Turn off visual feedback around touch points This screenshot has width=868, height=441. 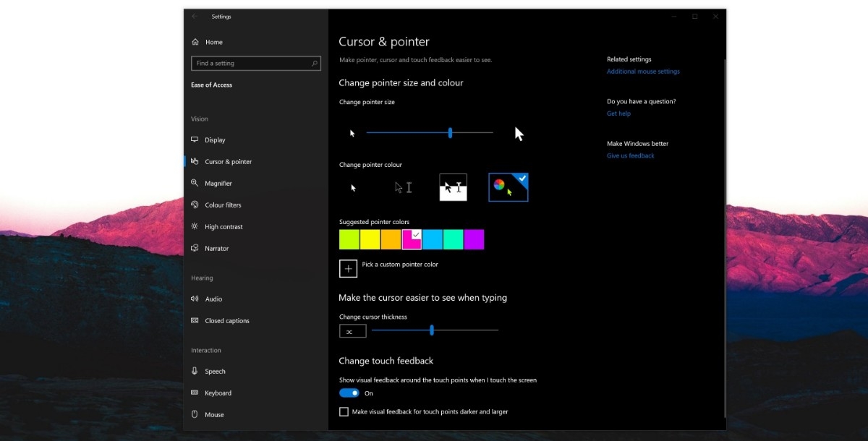pos(349,393)
